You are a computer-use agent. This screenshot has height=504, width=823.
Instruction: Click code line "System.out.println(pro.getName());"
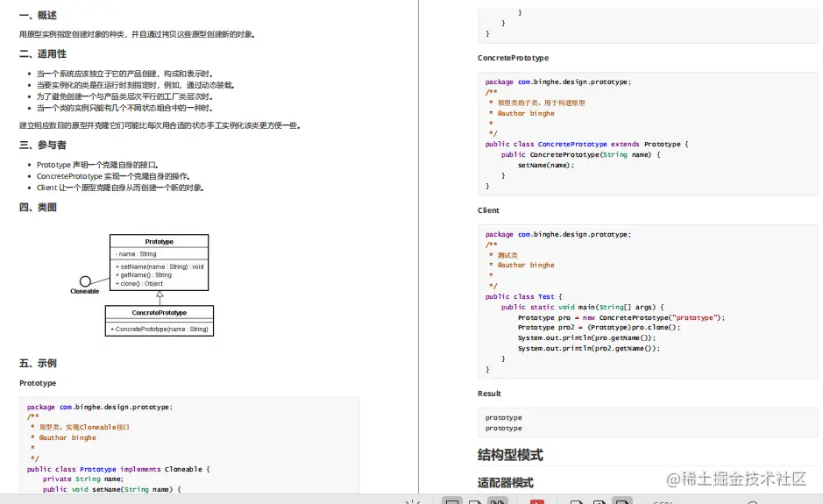tap(587, 338)
